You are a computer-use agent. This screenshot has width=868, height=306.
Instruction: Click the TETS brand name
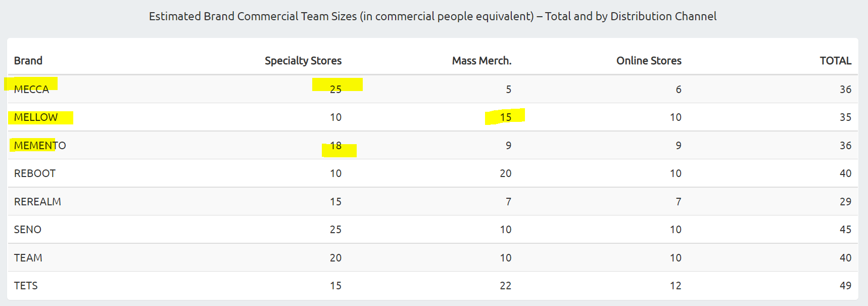pos(26,286)
